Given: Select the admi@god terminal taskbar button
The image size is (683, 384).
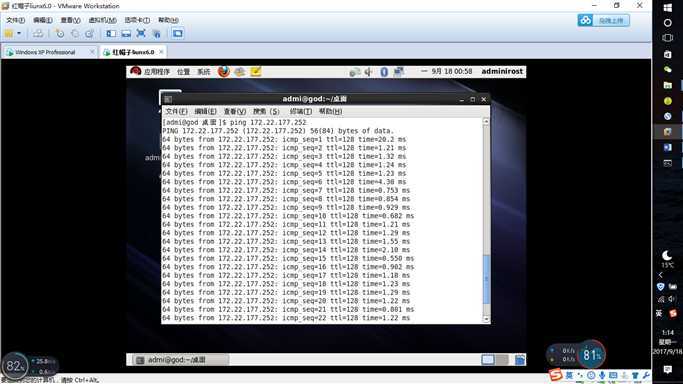Looking at the screenshot, I should (x=180, y=360).
